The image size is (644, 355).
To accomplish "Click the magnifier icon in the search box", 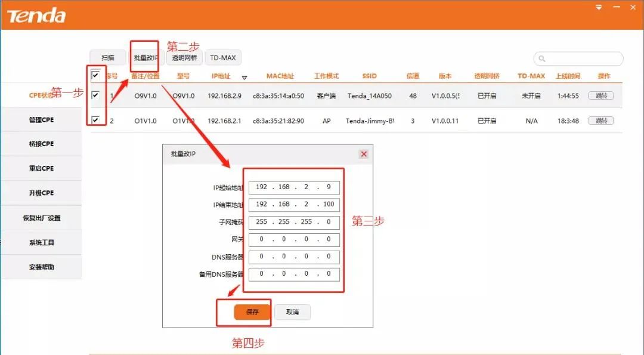I will pos(540,58).
